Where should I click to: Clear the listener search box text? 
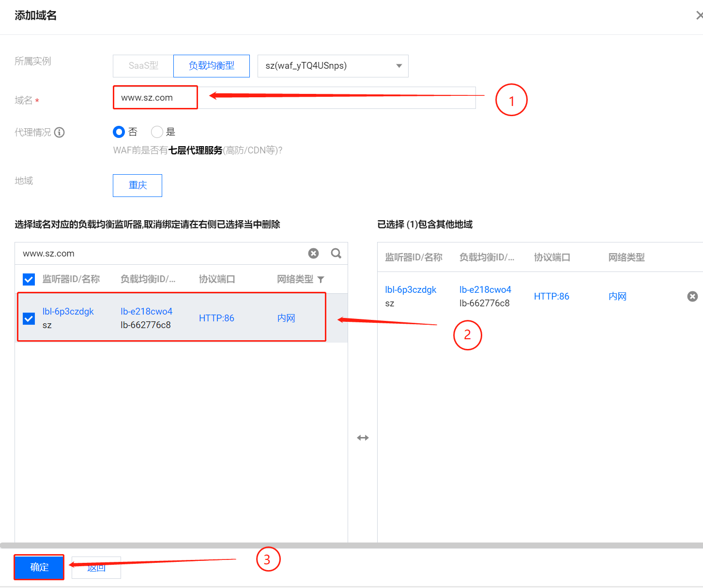pyautogui.click(x=314, y=254)
